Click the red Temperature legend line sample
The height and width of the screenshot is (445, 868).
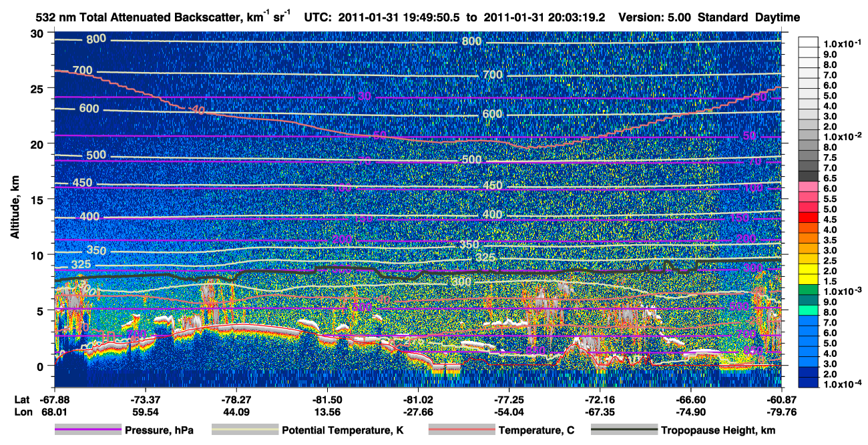pyautogui.click(x=461, y=430)
